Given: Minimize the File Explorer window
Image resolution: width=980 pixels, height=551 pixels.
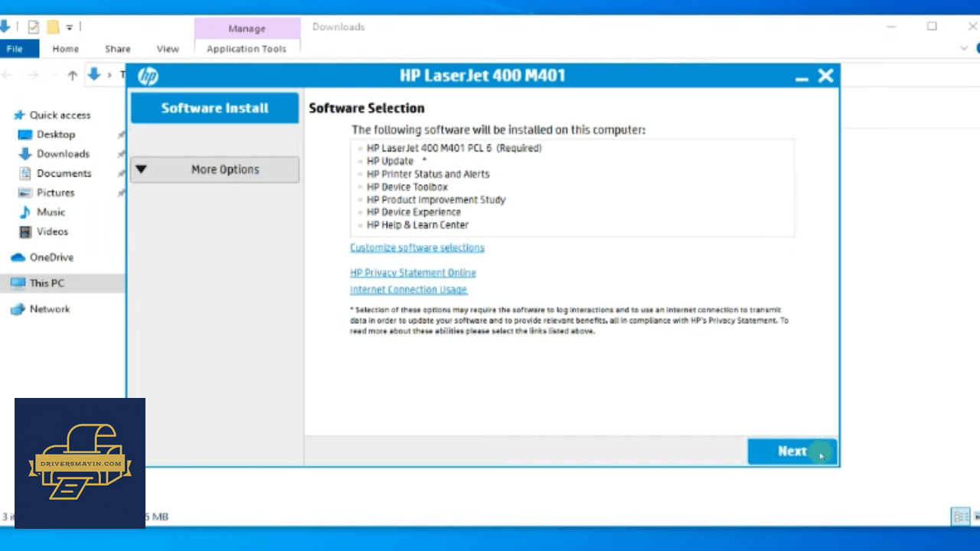Looking at the screenshot, I should [x=893, y=27].
